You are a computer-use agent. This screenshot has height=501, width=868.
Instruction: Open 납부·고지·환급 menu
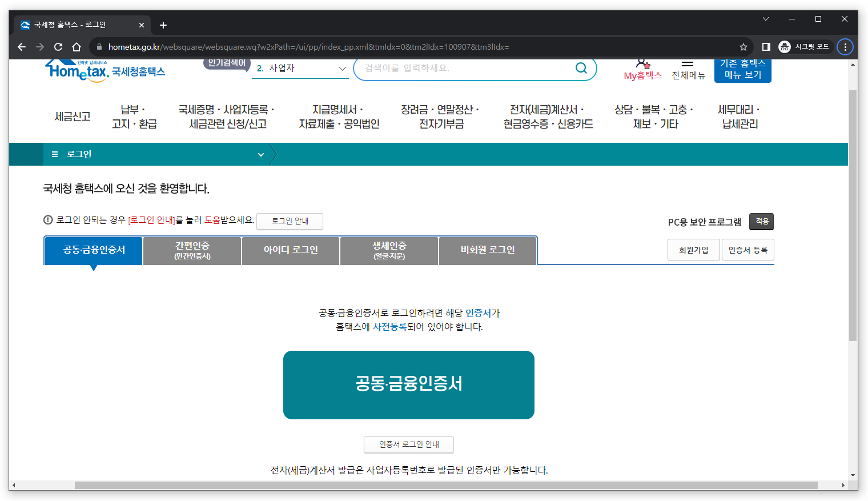pos(134,117)
